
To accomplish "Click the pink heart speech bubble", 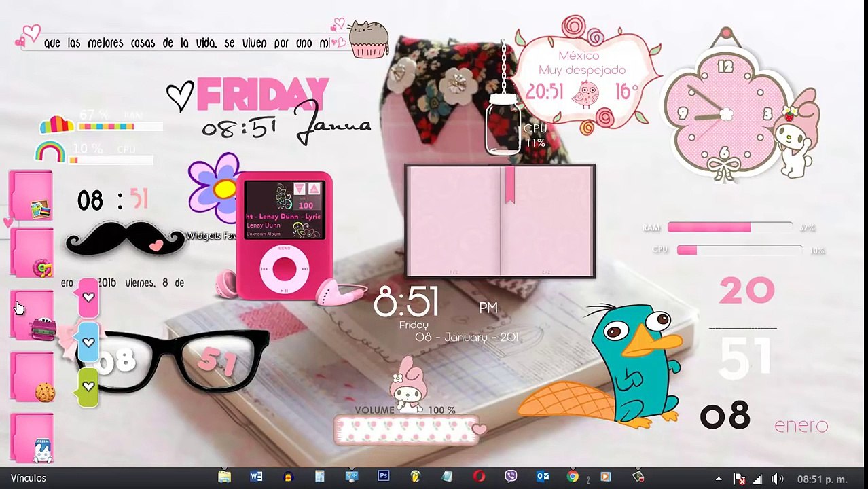I will coord(88,297).
